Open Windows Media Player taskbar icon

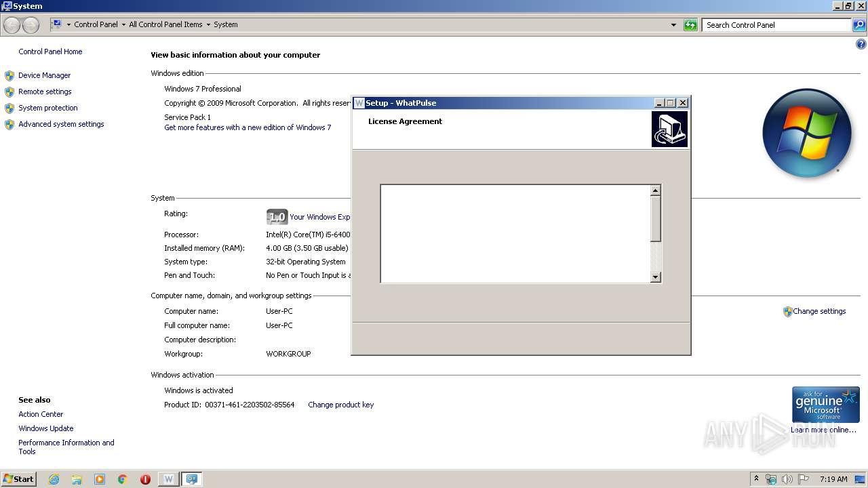(100, 479)
